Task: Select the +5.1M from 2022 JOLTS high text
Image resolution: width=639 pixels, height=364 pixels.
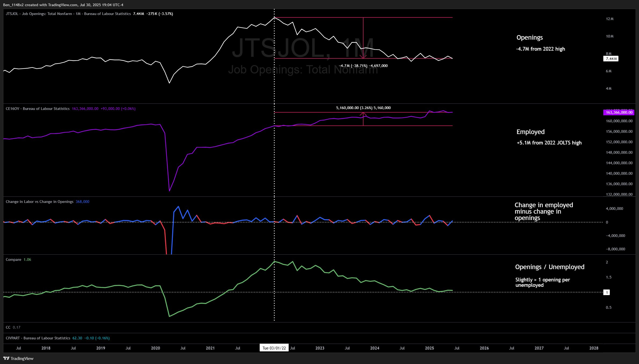Action: click(549, 143)
